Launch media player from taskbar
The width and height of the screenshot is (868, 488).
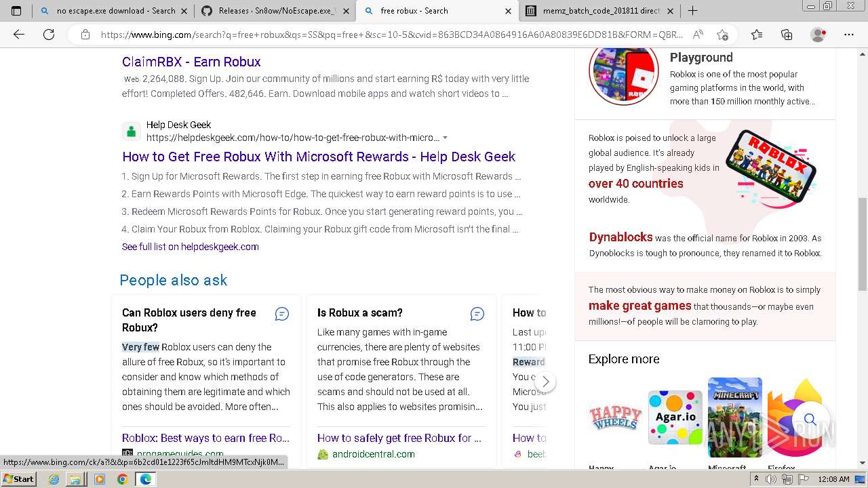99,479
